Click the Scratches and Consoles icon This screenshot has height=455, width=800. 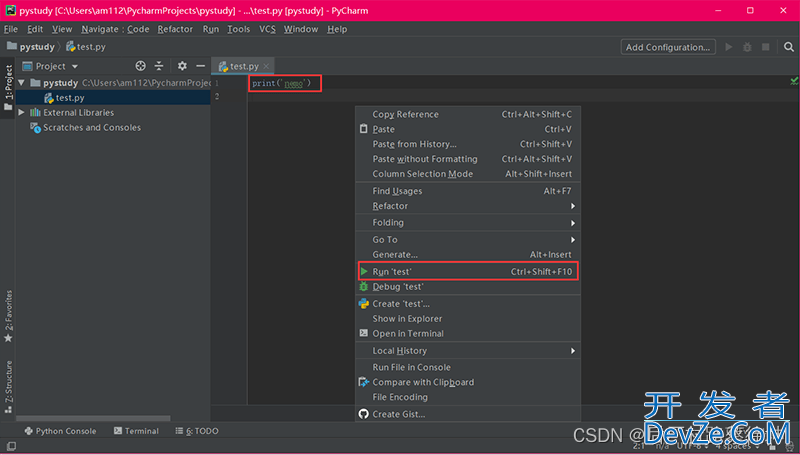(x=35, y=128)
